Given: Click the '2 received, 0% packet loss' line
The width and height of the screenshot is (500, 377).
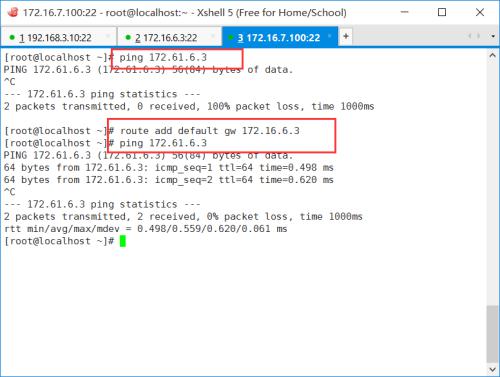Looking at the screenshot, I should [x=183, y=216].
